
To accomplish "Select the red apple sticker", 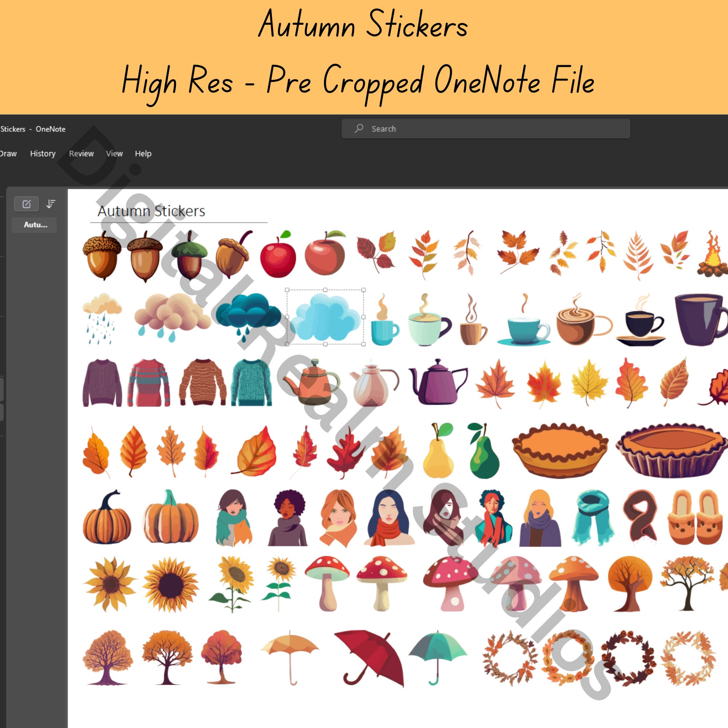I will [x=278, y=258].
